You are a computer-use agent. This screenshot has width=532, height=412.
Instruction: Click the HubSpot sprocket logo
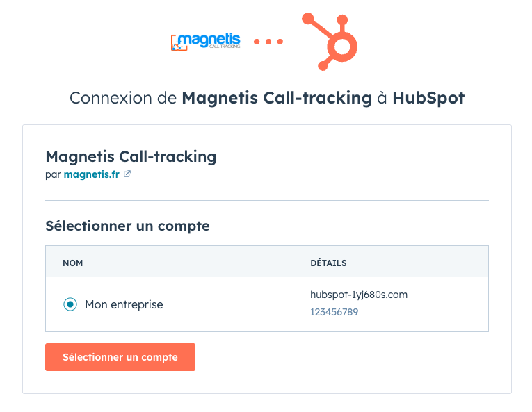330,42
